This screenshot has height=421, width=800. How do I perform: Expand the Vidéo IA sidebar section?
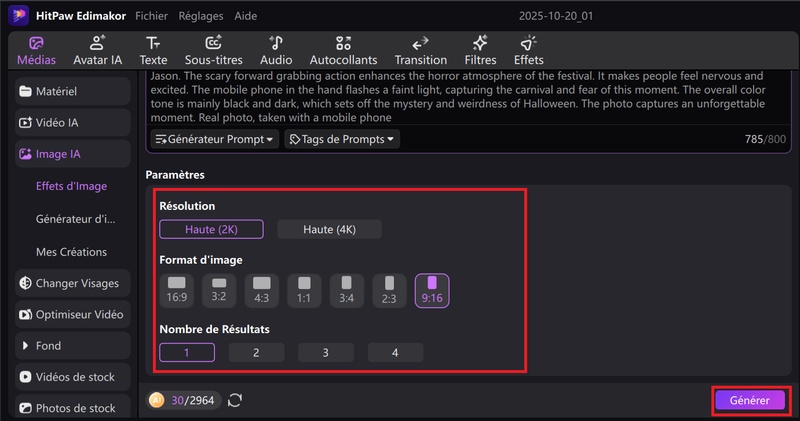(70, 123)
